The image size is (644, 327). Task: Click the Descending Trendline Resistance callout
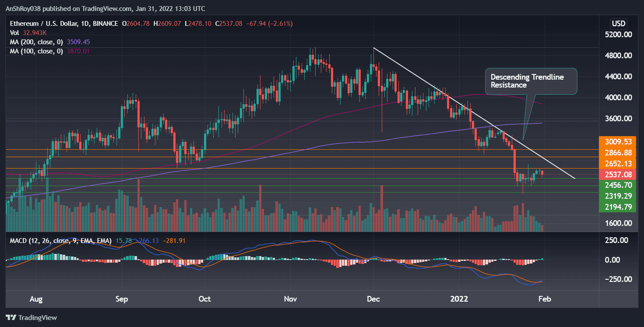[x=531, y=81]
